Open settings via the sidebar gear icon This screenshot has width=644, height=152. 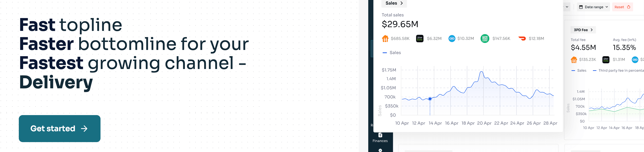click(380, 150)
